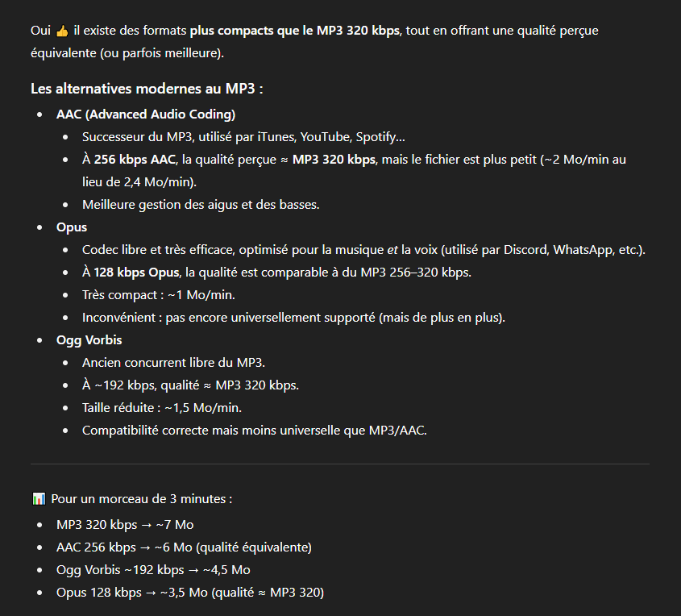This screenshot has width=681, height=616.
Task: Click the thumbs-up emoji after "Oui"
Action: coord(62,31)
